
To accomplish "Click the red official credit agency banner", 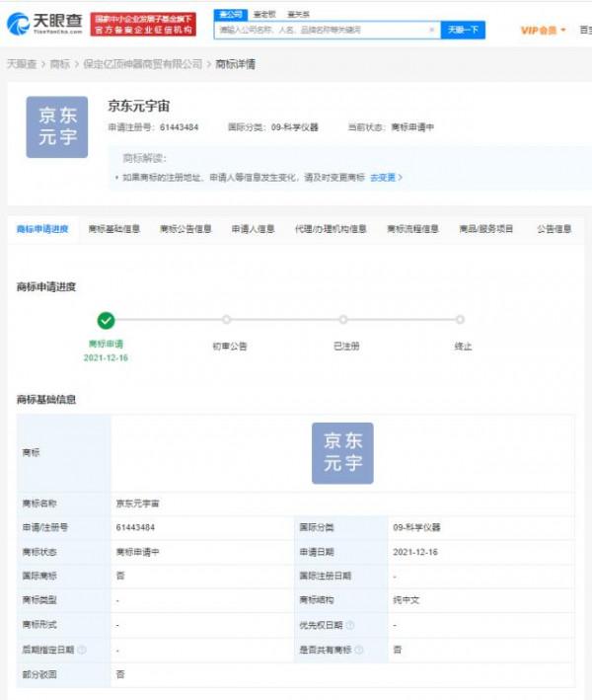I will [x=143, y=24].
